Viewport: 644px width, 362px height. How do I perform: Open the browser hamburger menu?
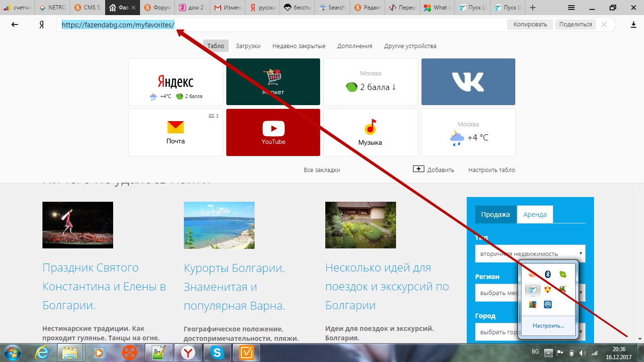(x=571, y=8)
